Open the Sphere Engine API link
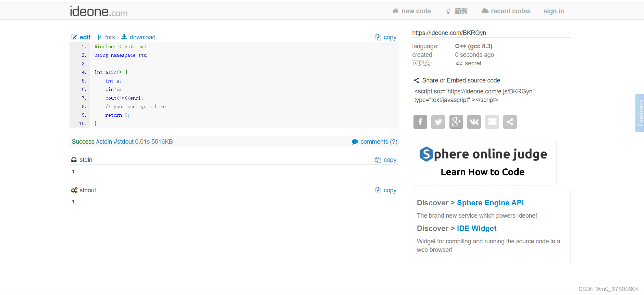The height and width of the screenshot is (295, 644). click(490, 203)
